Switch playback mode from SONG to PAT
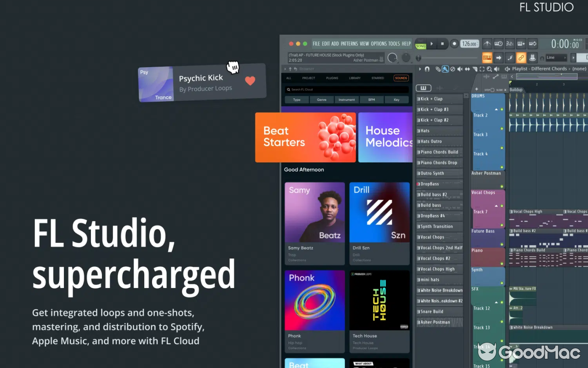Viewport: 588px width, 368px height. point(421,40)
